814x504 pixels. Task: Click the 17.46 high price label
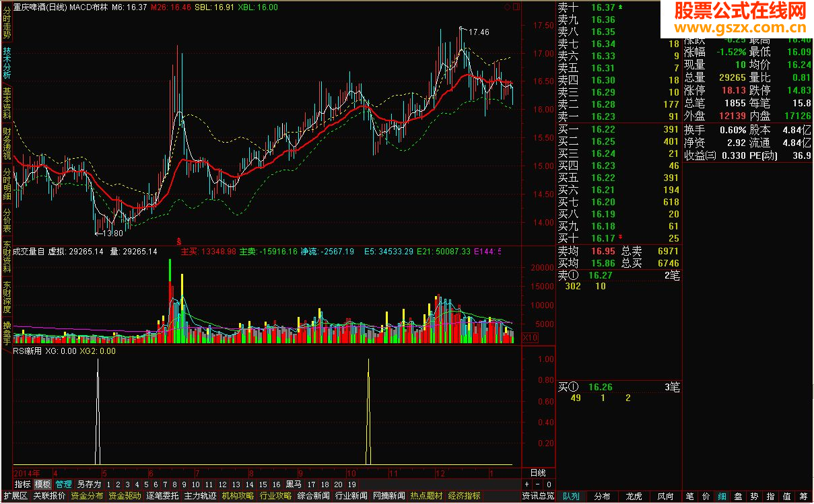[x=478, y=32]
